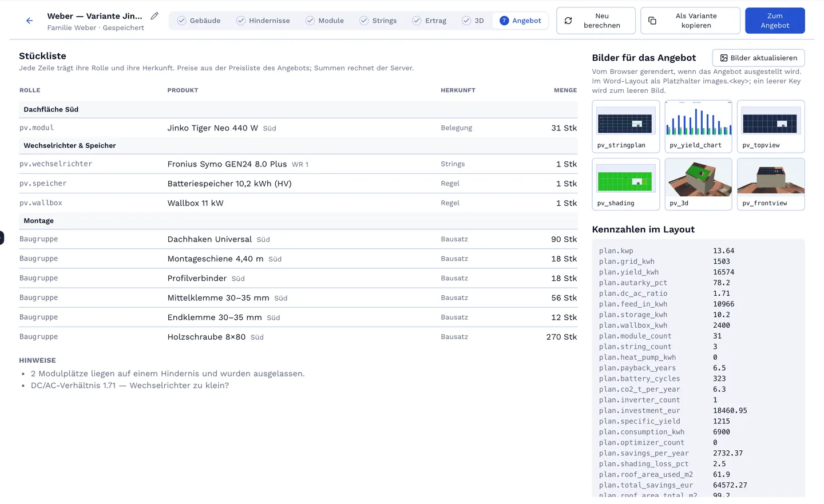
Task: Click the HERKUNFT column header
Action: pos(458,90)
